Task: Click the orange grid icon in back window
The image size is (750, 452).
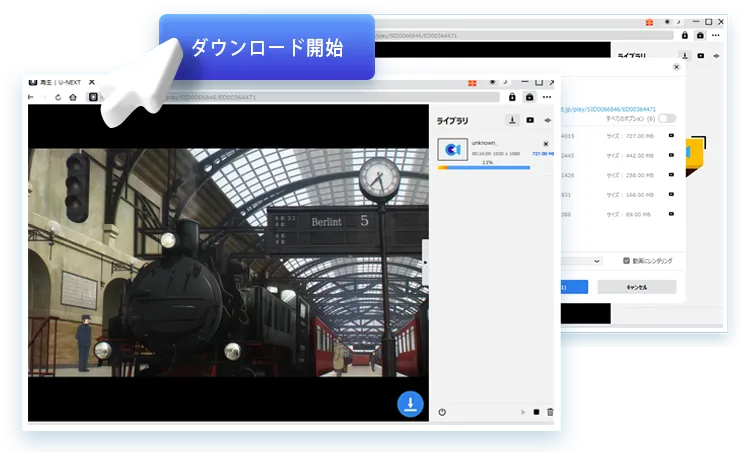Action: [649, 22]
